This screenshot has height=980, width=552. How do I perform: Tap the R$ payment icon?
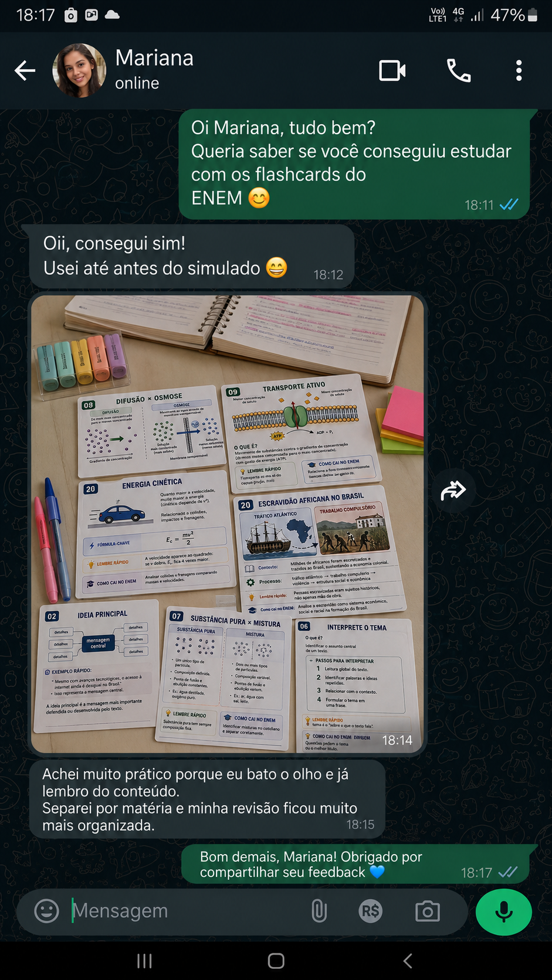371,911
